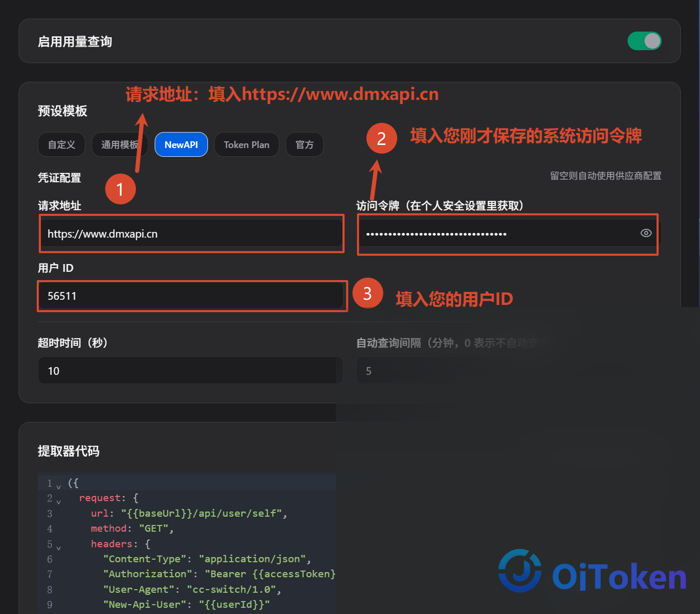Collapse the code fold at line 1
700x614 pixels.
point(58,487)
